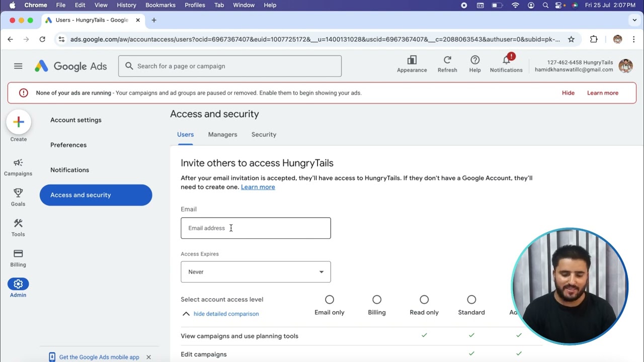
Task: Open the Access Expires dropdown
Action: point(256,272)
